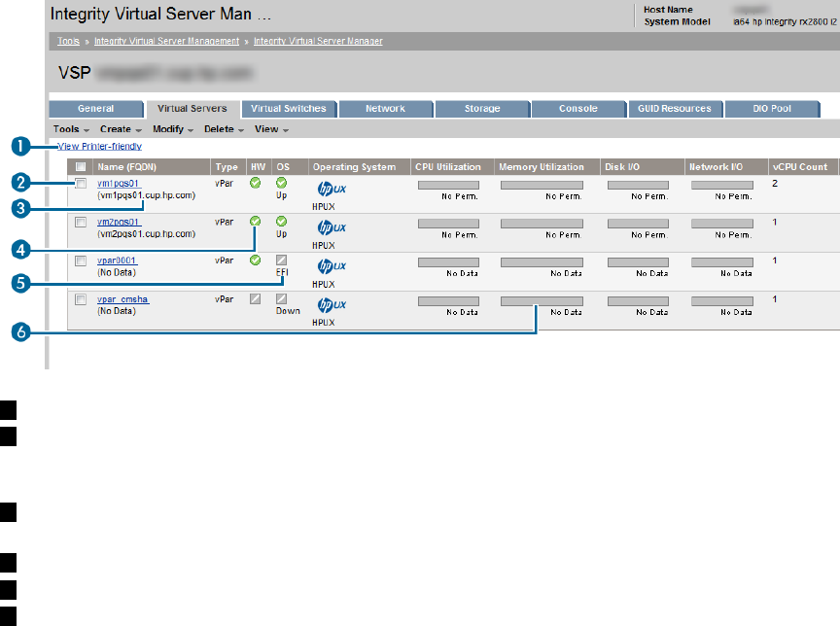Toggle the select-all checkbox in table header
The width and height of the screenshot is (840, 626).
pos(82,167)
